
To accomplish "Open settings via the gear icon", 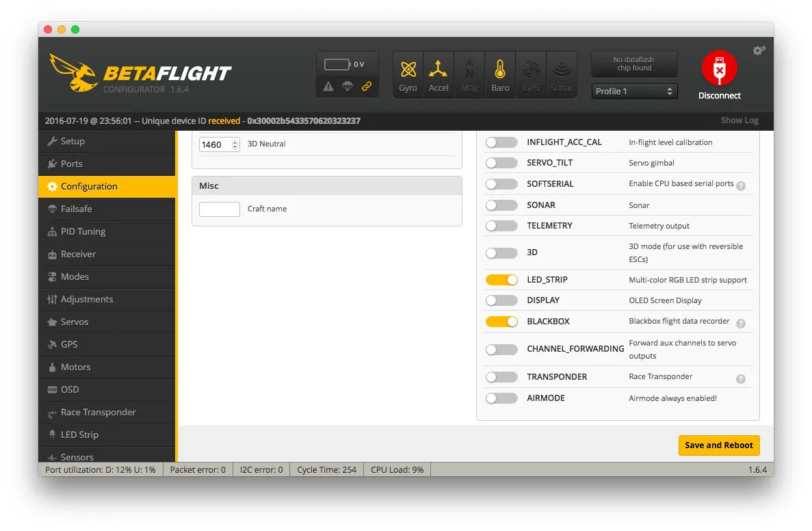I will 759,51.
